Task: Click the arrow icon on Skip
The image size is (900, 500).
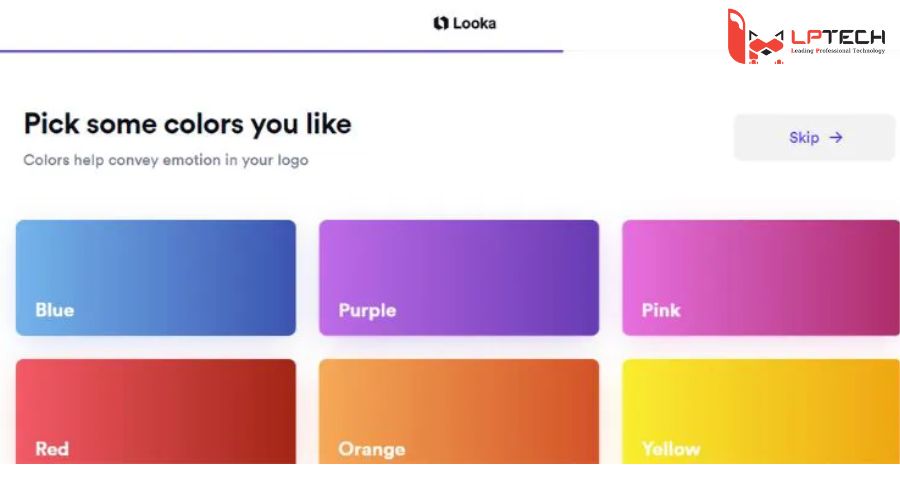Action: tap(836, 138)
